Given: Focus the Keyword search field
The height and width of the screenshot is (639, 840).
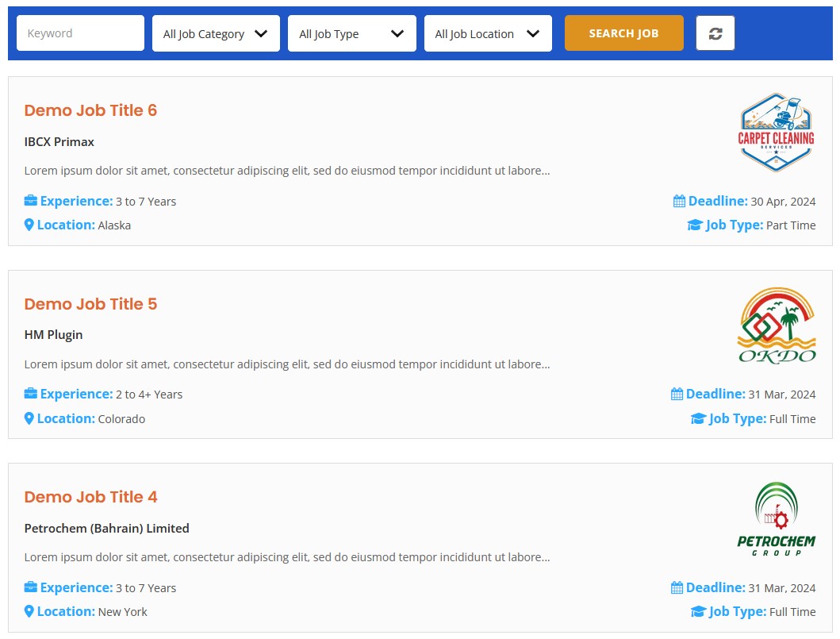Looking at the screenshot, I should pyautogui.click(x=80, y=33).
